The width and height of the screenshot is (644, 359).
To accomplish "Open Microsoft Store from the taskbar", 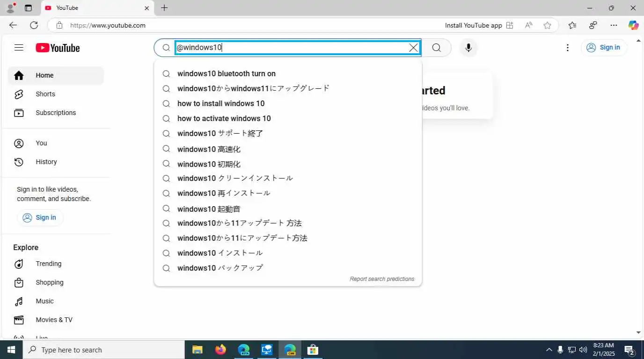I will coord(313,350).
